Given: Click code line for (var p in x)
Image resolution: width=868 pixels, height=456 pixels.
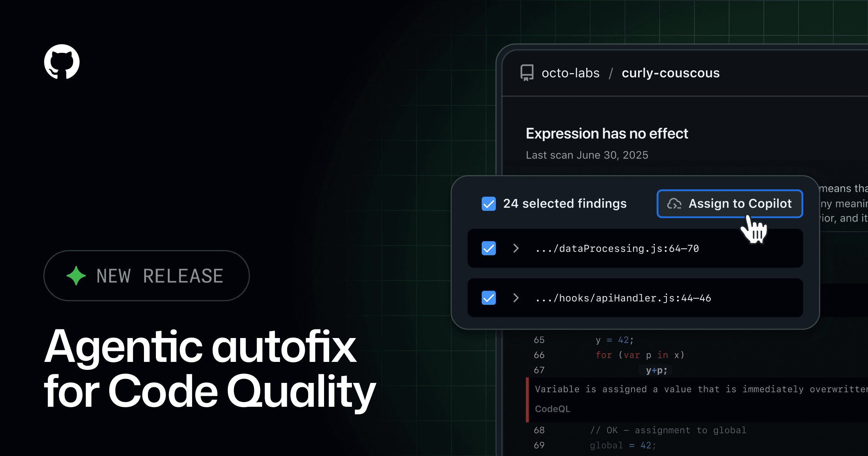Looking at the screenshot, I should [x=640, y=355].
